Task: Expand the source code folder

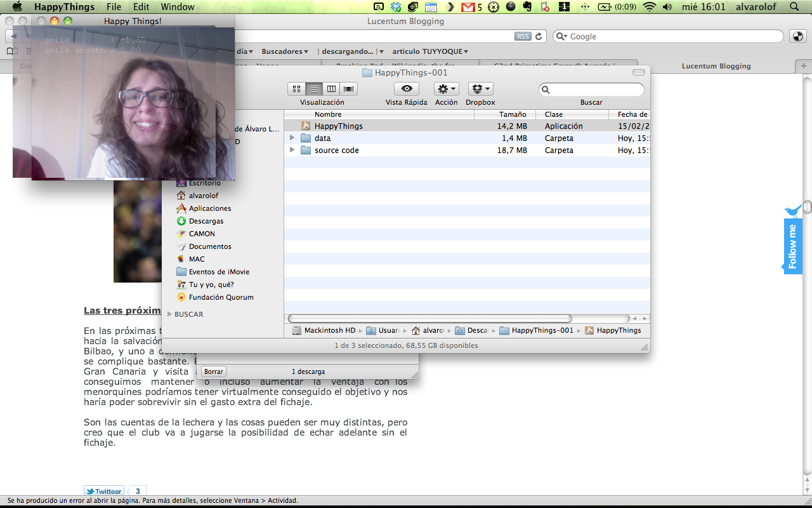Action: coord(292,150)
